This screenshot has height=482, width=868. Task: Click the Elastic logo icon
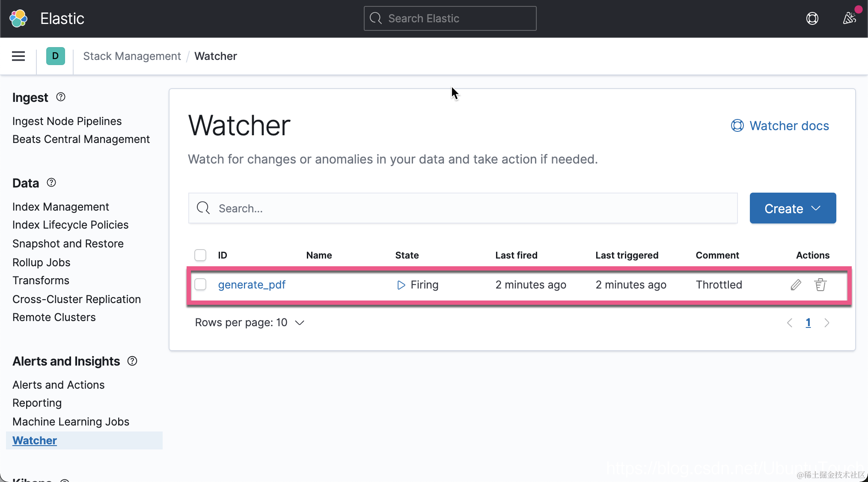18,18
